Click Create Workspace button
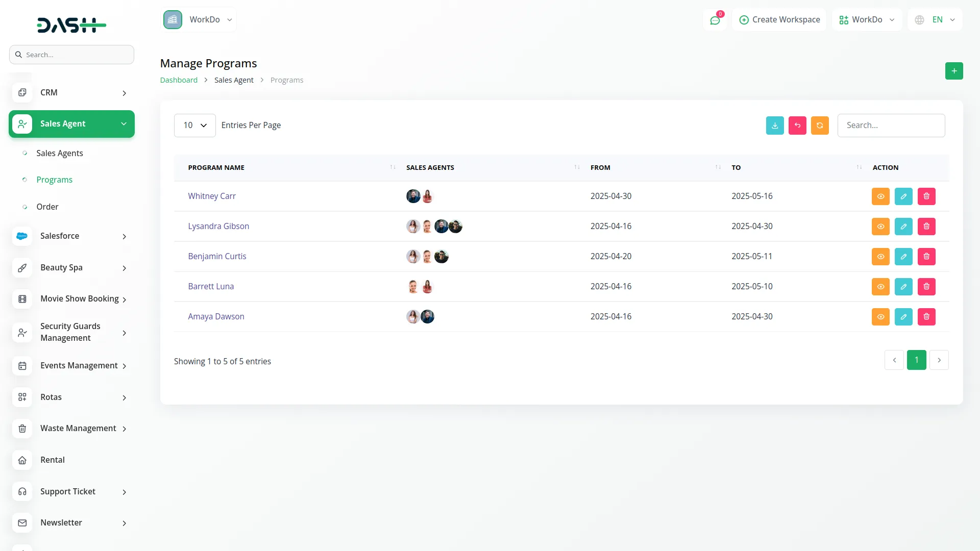Viewport: 980px width, 551px height. 779,20
